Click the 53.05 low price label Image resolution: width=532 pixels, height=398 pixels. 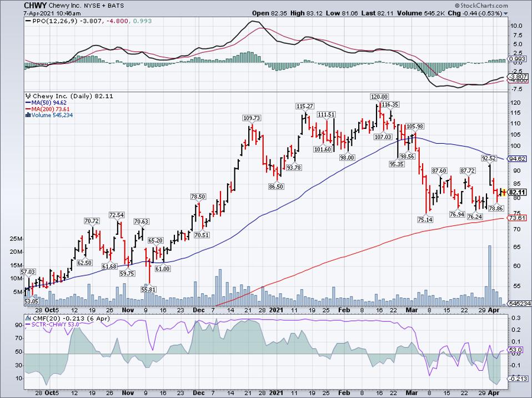(x=31, y=301)
